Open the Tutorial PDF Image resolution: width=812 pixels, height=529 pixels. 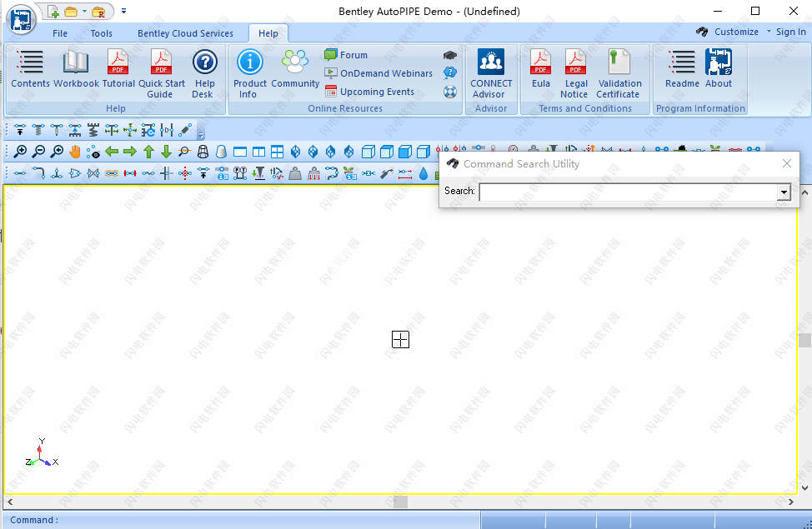click(x=118, y=68)
